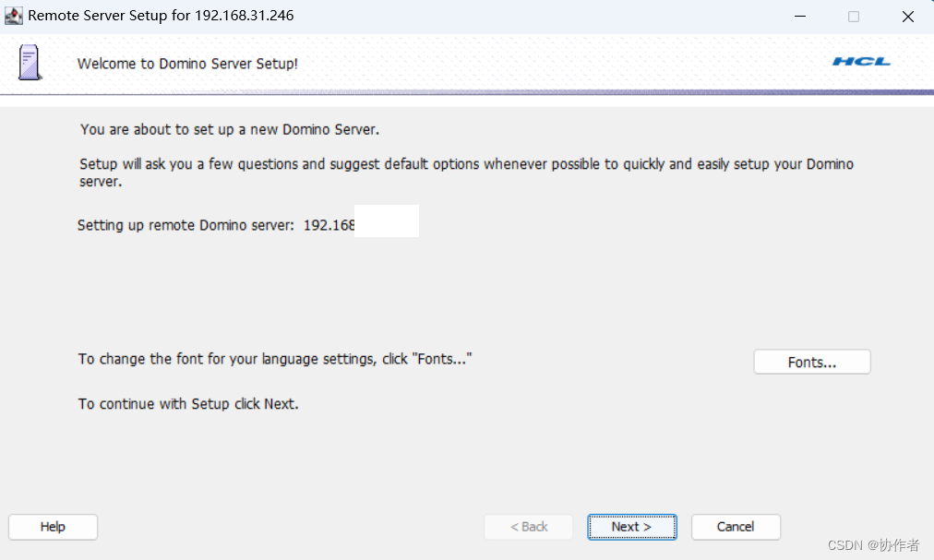
Task: Open Help for Domino setup
Action: tap(53, 527)
